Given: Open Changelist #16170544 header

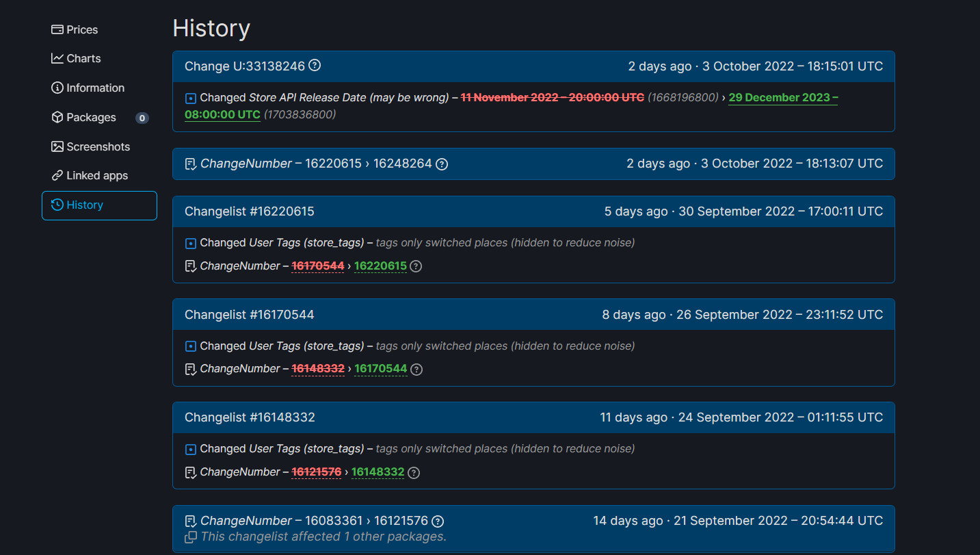Looking at the screenshot, I should pos(250,315).
